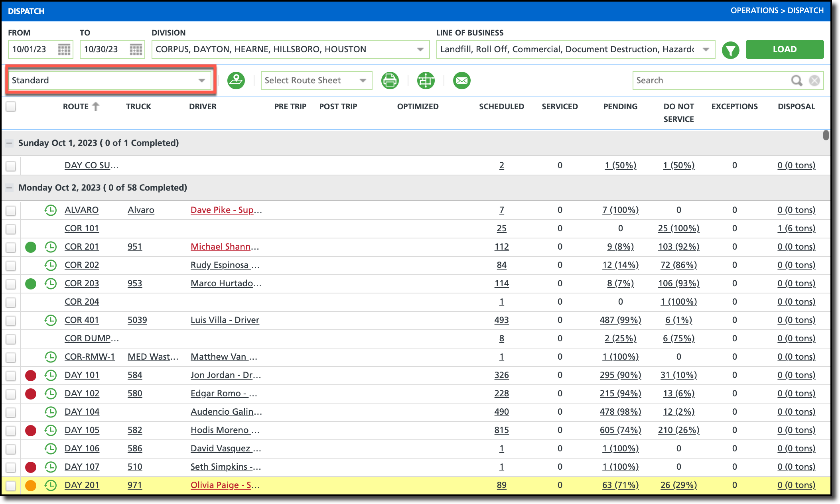This screenshot has height=504, width=840.
Task: Expand the Select Route Sheet dropdown
Action: [316, 81]
